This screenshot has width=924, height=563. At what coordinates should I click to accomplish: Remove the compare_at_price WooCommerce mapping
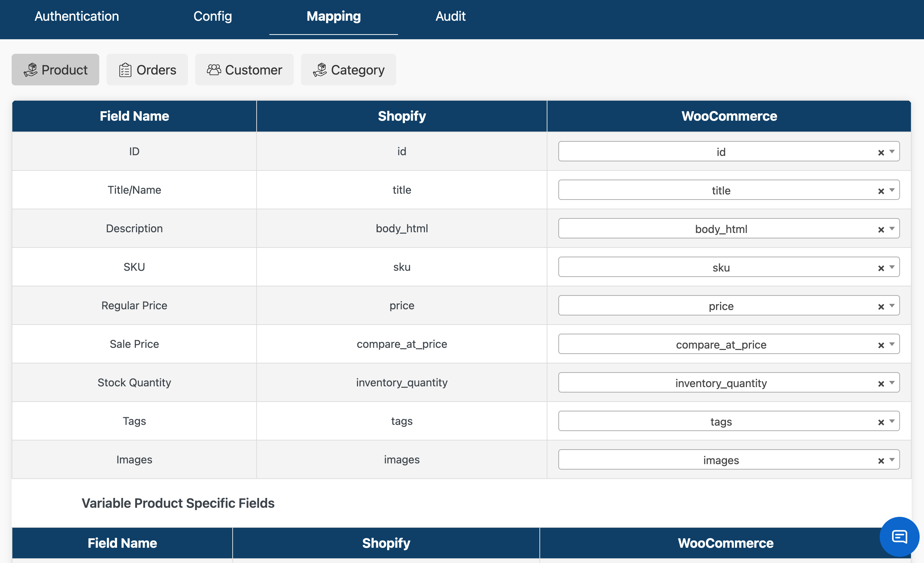pos(881,345)
